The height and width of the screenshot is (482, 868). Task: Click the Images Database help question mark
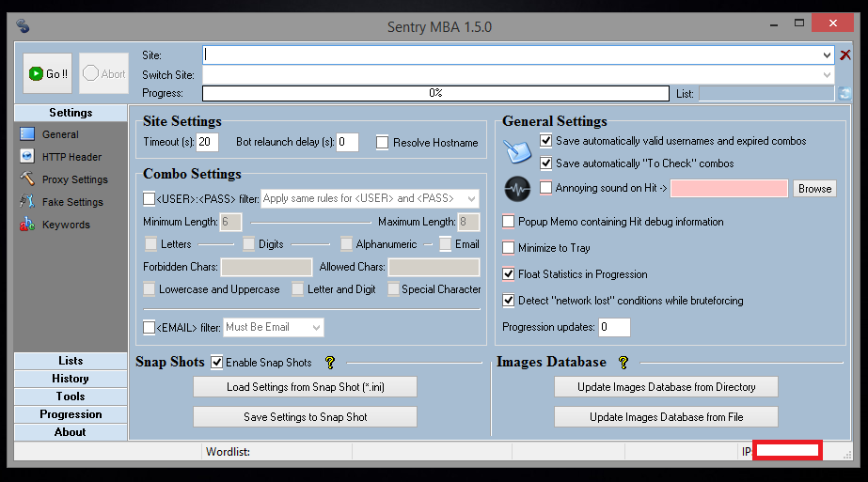click(623, 363)
